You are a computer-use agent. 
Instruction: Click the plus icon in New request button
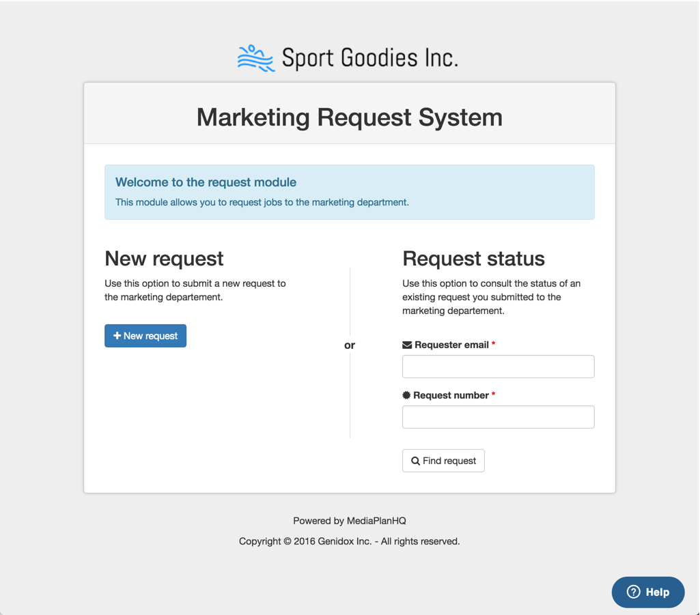[117, 336]
